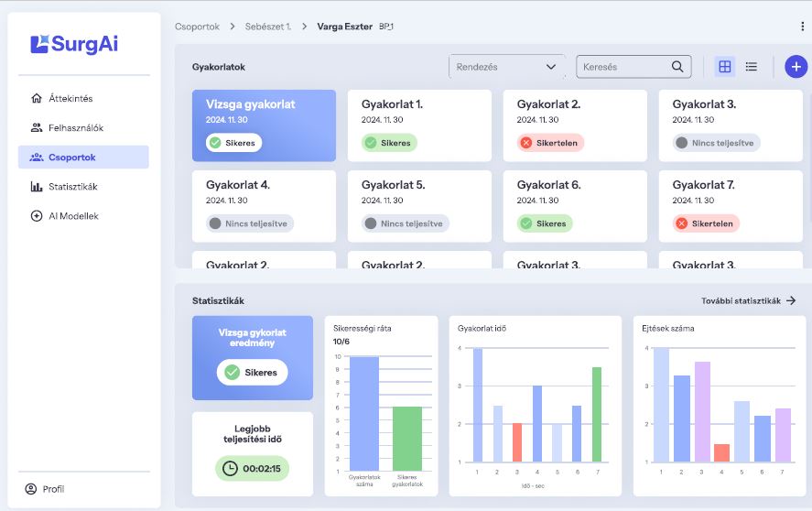Open the Gyakorlat 5. card
This screenshot has width=812, height=511.
[419, 206]
